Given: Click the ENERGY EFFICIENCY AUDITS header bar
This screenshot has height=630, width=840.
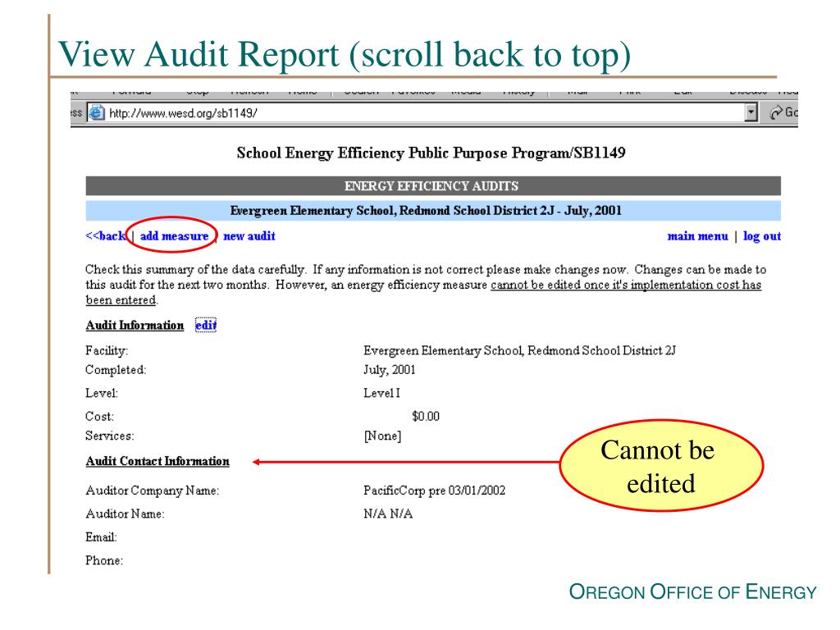Looking at the screenshot, I should [433, 186].
